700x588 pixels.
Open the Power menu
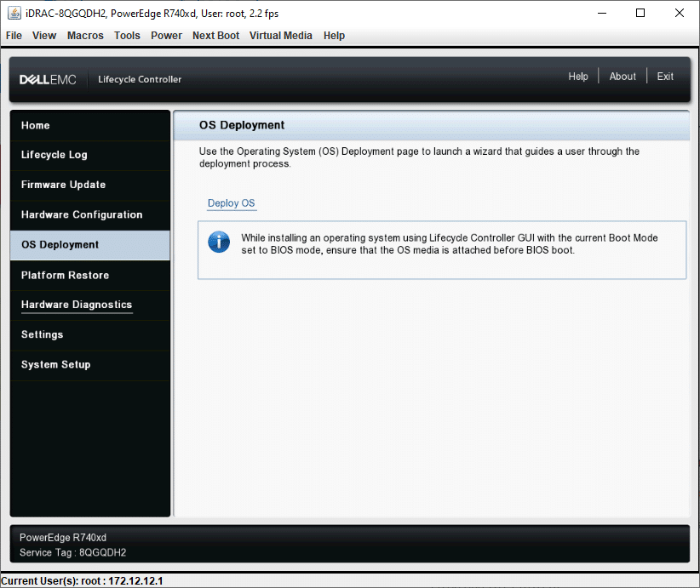point(166,36)
